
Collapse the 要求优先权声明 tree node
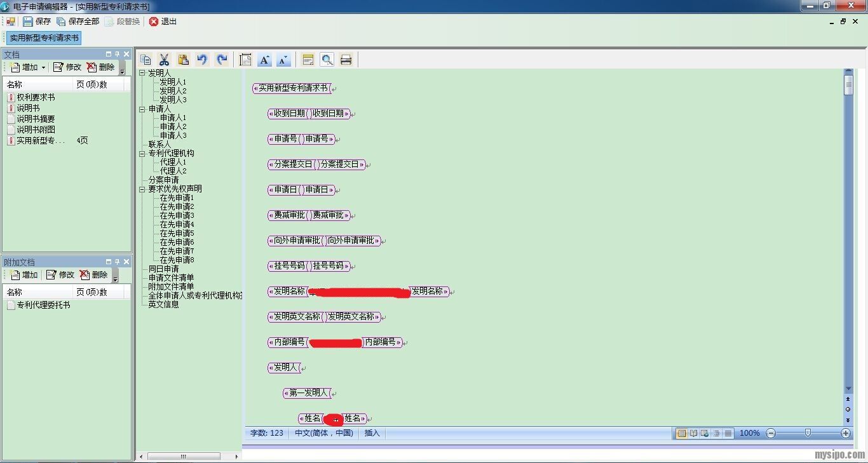click(x=143, y=189)
